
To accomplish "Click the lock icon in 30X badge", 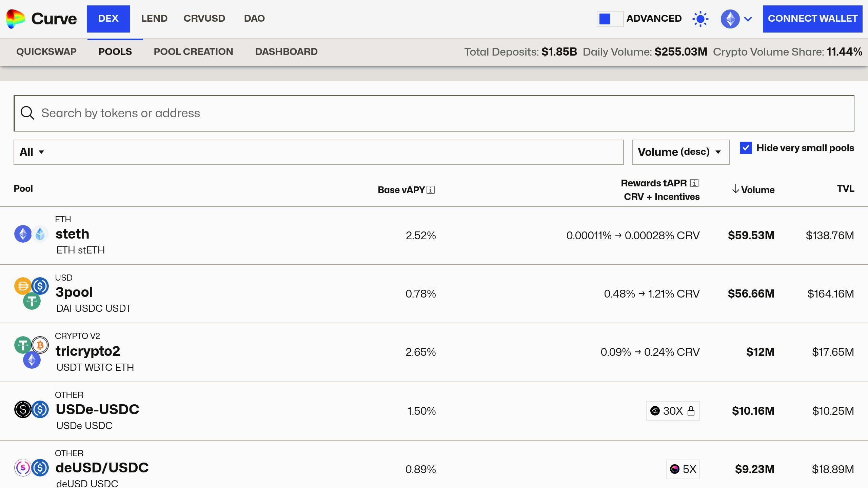I will [x=691, y=411].
